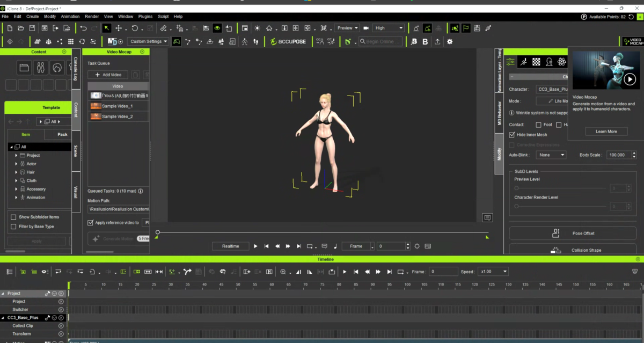Open the High quality dropdown
Viewport: 644px width, 343px height.
point(388,28)
